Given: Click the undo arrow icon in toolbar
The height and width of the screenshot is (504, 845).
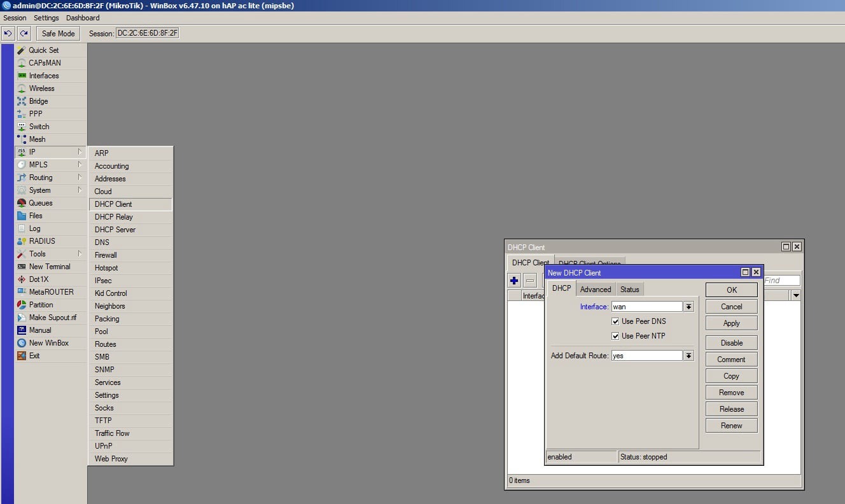Looking at the screenshot, I should click(8, 33).
